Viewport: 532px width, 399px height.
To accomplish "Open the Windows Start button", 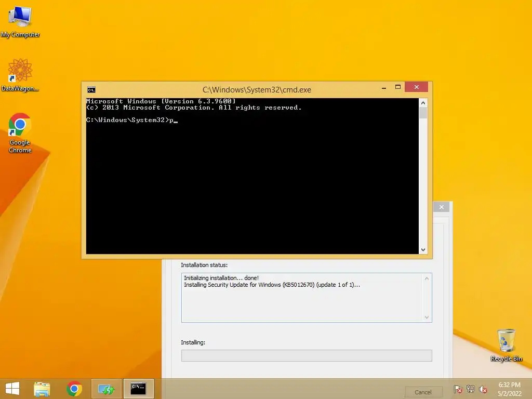I will pos(12,389).
